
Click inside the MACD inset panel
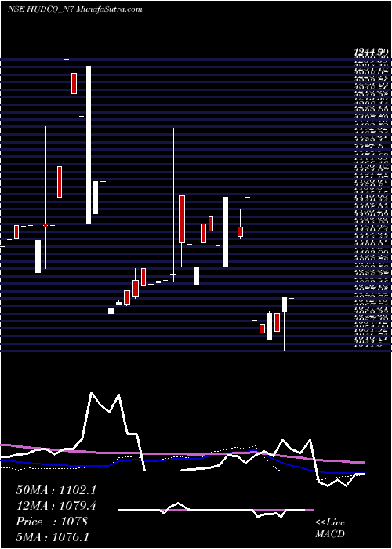pos(216,510)
